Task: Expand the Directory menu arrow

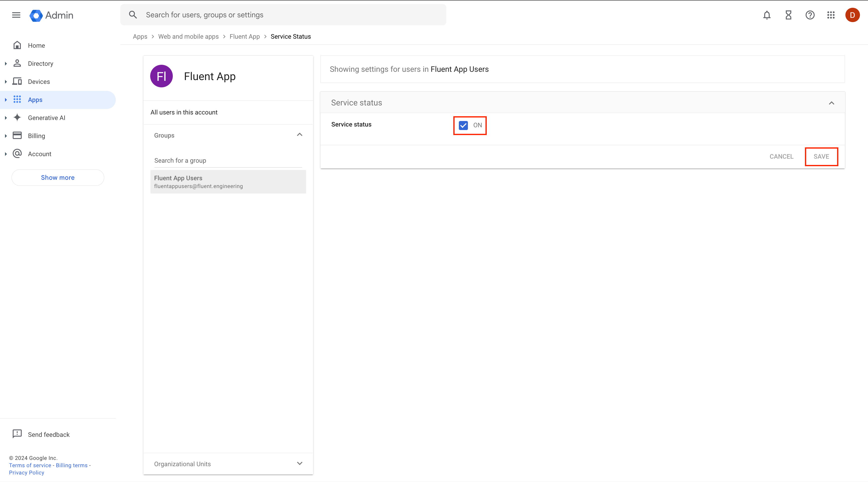Action: click(6, 64)
